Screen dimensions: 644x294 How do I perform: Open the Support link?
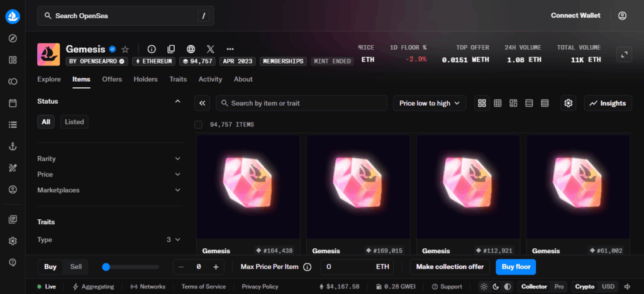(x=447, y=286)
